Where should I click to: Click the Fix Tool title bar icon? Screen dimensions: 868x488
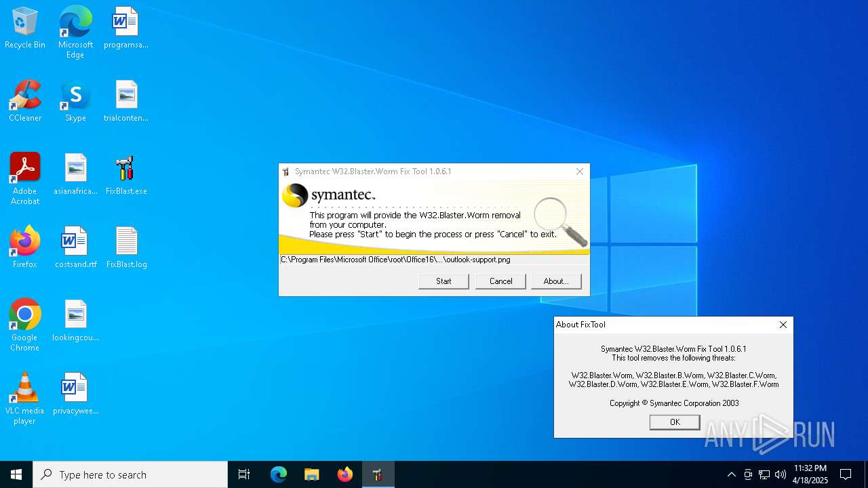[x=286, y=171]
